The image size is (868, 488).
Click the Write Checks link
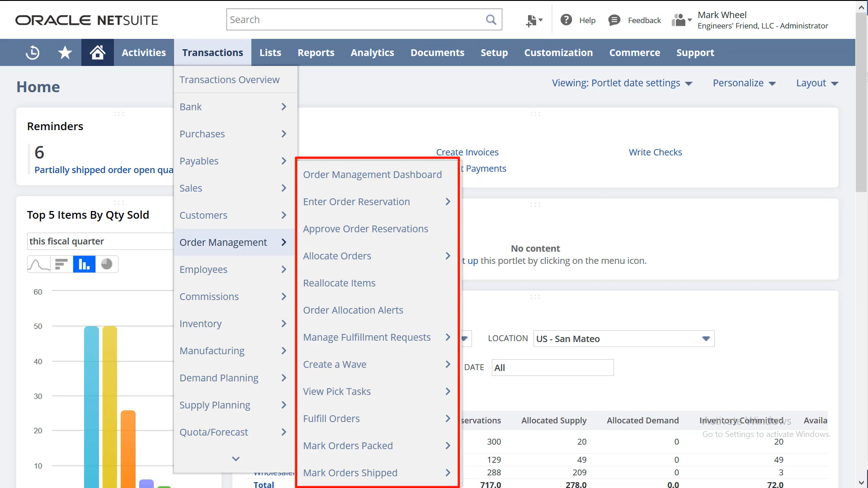click(655, 152)
